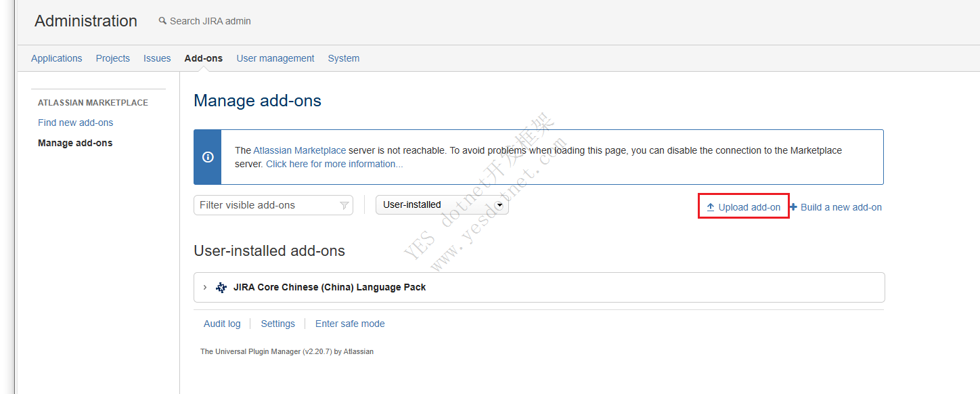
Task: Click the User-installed add-ons heading
Action: coord(269,250)
